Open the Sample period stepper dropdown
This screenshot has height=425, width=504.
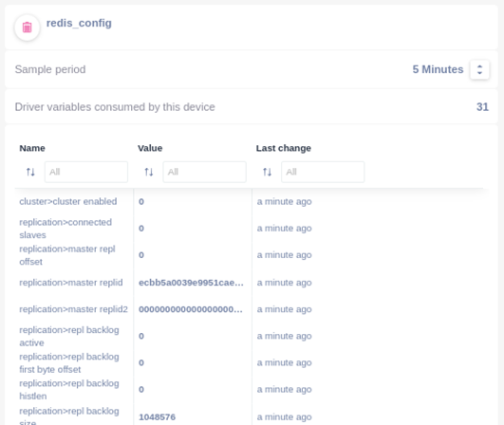click(479, 69)
